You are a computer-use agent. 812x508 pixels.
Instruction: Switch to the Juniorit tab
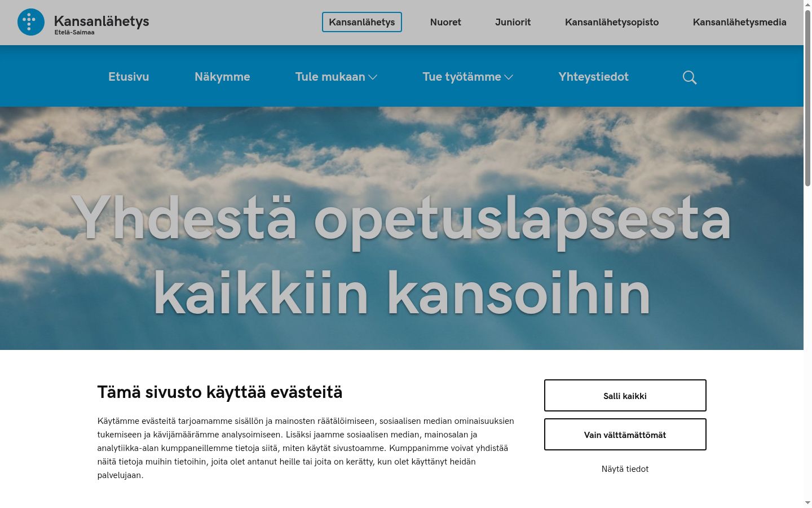click(513, 22)
